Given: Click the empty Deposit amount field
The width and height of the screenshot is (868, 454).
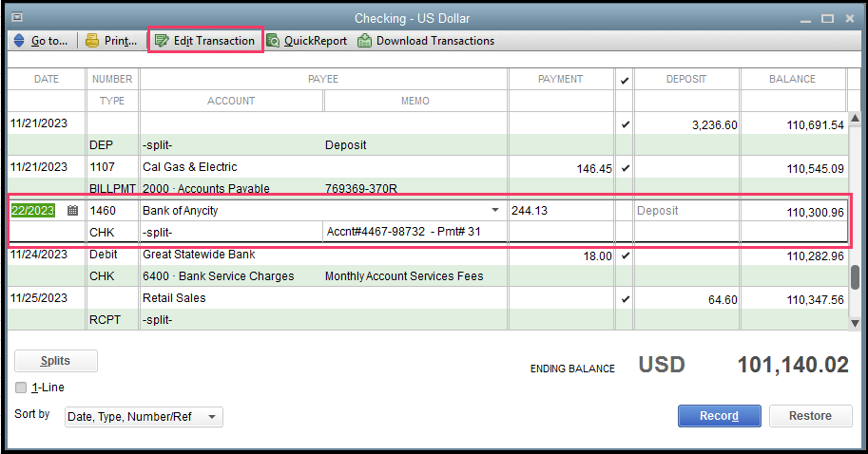Looking at the screenshot, I should [686, 211].
